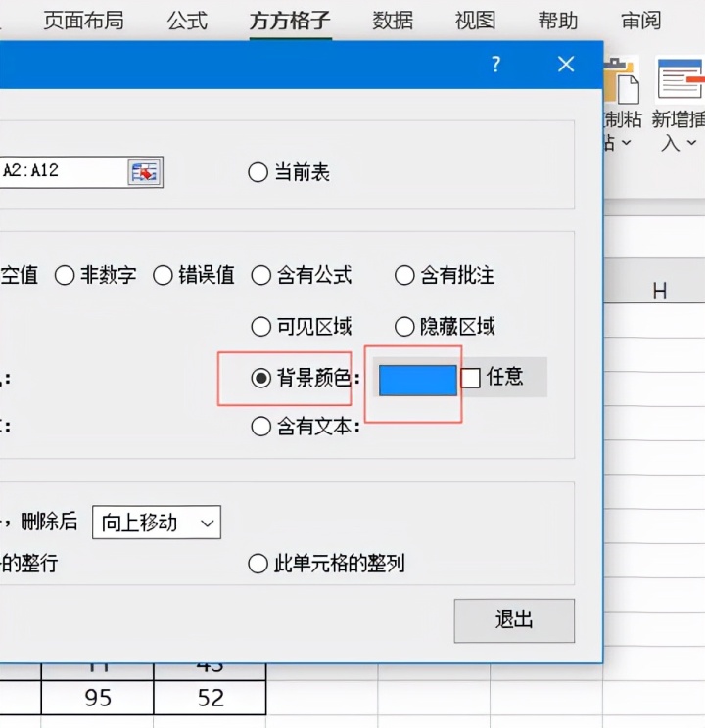Select the 当前表 radio option
This screenshot has height=728, width=705.
[x=289, y=173]
